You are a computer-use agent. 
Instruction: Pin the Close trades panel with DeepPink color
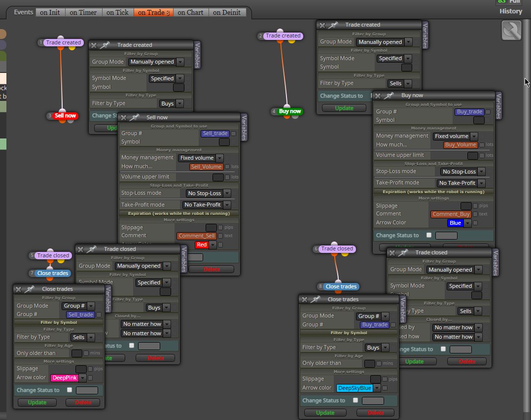[30, 289]
